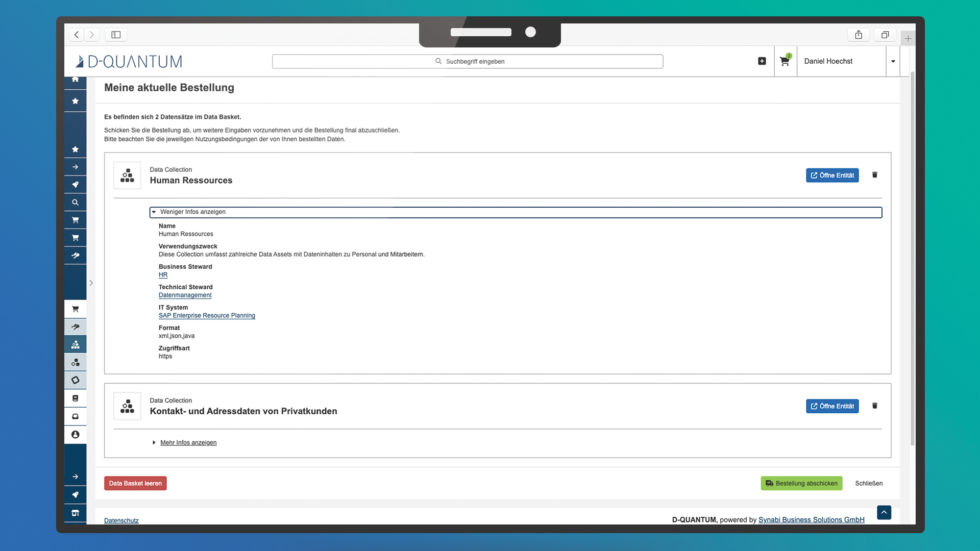Click the plus icon beside the cart

coord(762,61)
